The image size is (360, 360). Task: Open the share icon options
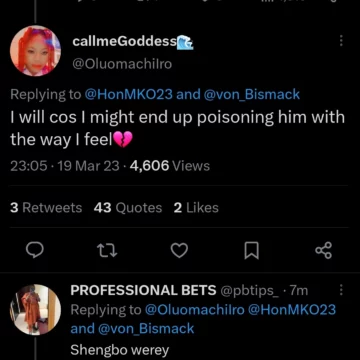pos(324,251)
